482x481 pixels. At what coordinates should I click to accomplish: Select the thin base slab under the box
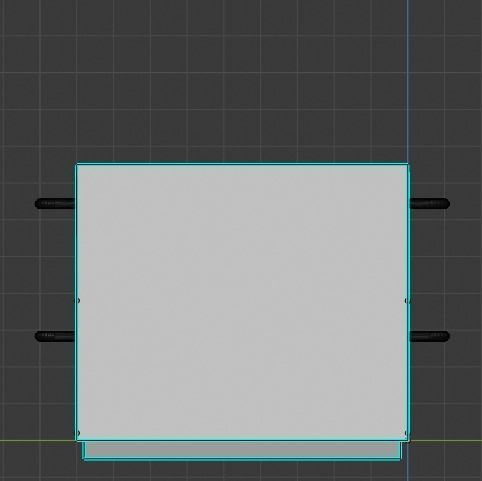coord(242,451)
